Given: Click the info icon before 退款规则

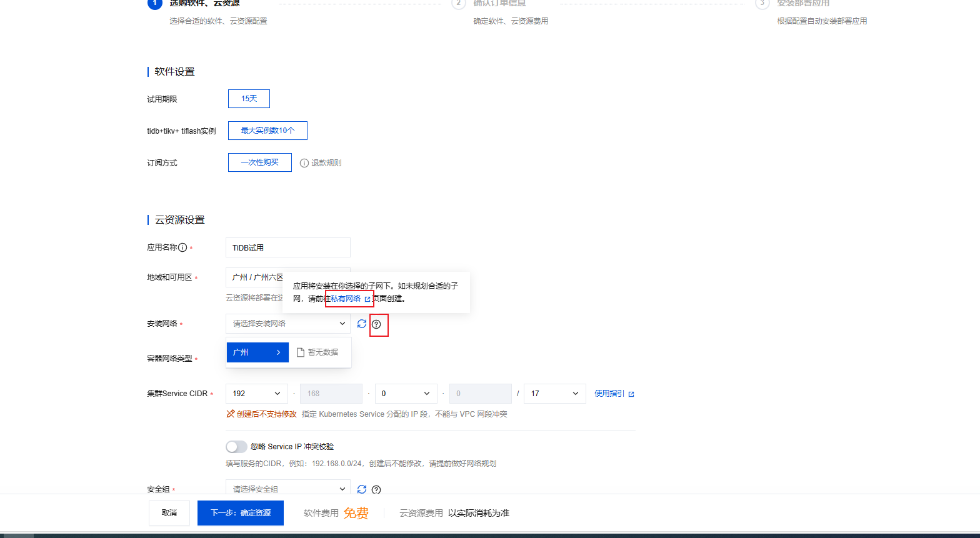Looking at the screenshot, I should [x=304, y=163].
